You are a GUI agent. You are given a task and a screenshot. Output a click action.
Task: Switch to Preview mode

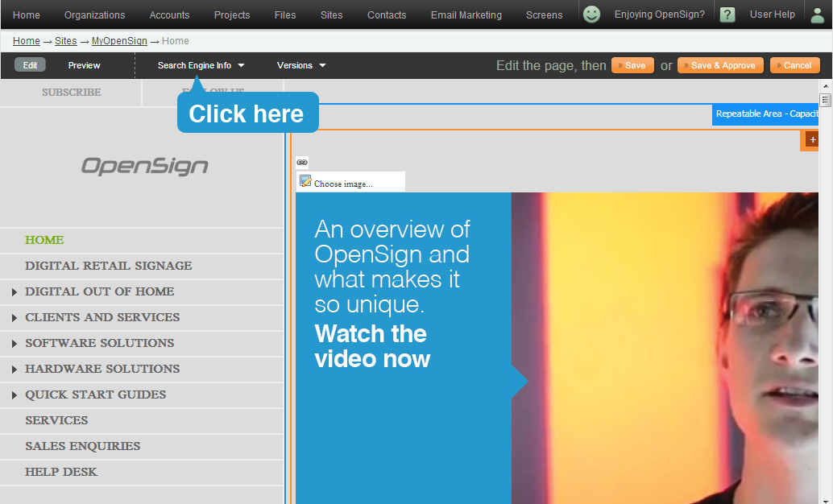coord(84,65)
